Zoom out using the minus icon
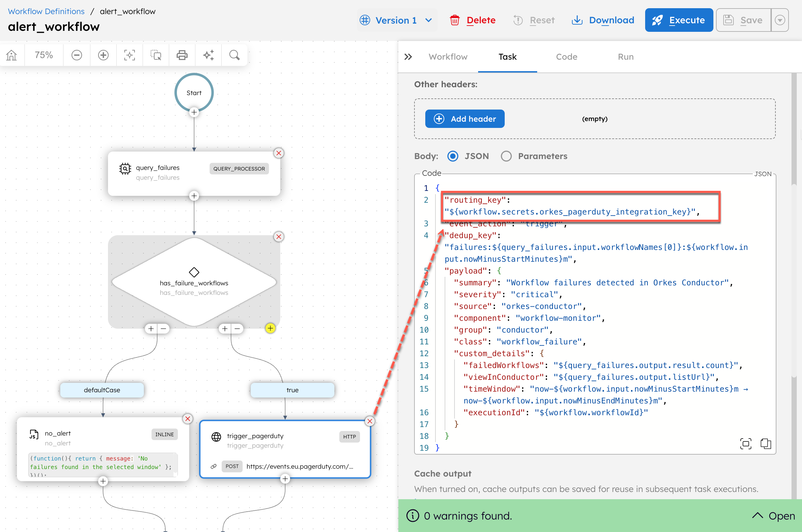The width and height of the screenshot is (802, 532). [77, 55]
